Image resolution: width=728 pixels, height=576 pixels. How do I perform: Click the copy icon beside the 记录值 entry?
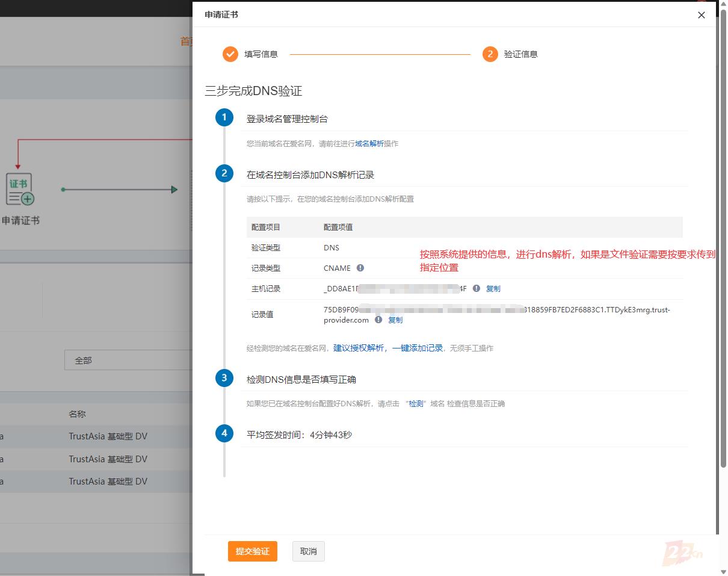395,320
